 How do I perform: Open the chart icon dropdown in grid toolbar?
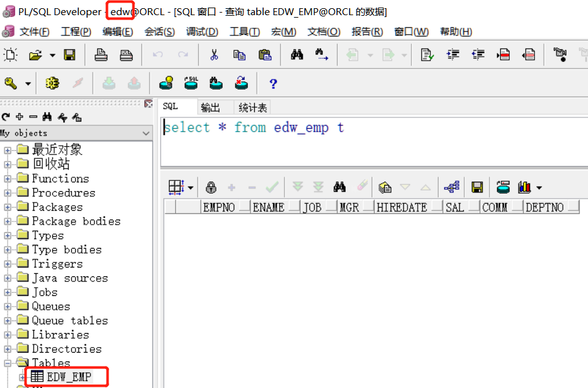(x=539, y=187)
